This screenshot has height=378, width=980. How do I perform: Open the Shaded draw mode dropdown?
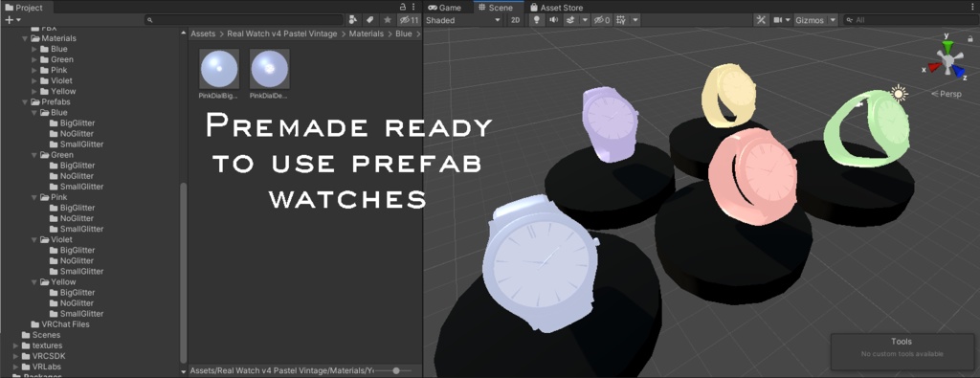(x=463, y=20)
